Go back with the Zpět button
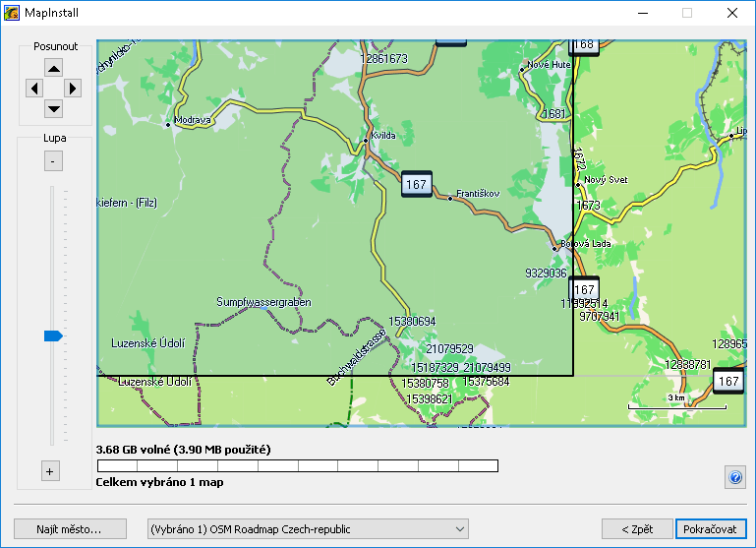Viewport: 756px width, 548px height. [636, 529]
